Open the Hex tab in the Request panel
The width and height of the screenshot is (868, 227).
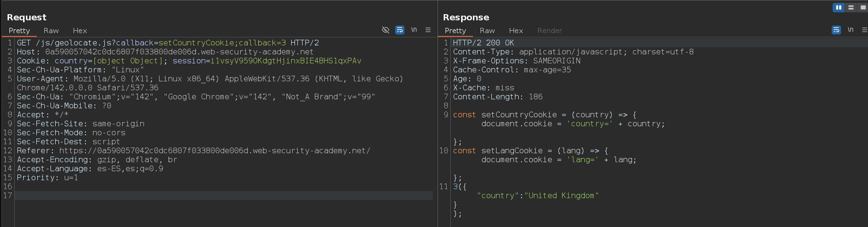(80, 31)
